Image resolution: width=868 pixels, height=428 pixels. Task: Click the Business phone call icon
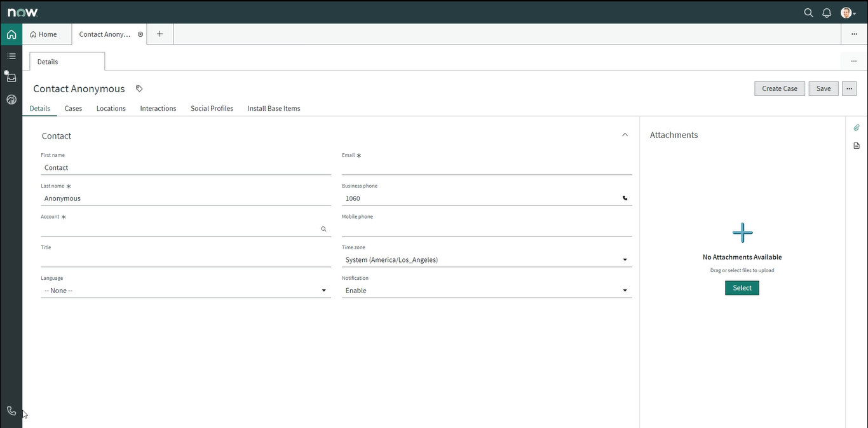pyautogui.click(x=625, y=198)
